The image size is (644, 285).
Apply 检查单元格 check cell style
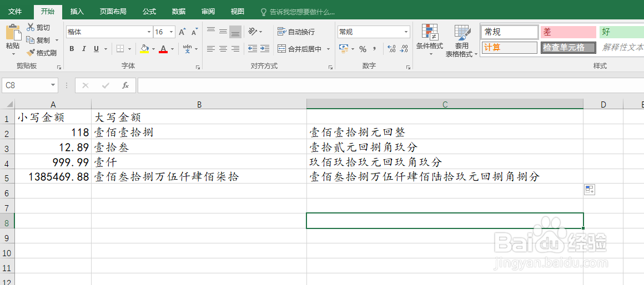(568, 48)
